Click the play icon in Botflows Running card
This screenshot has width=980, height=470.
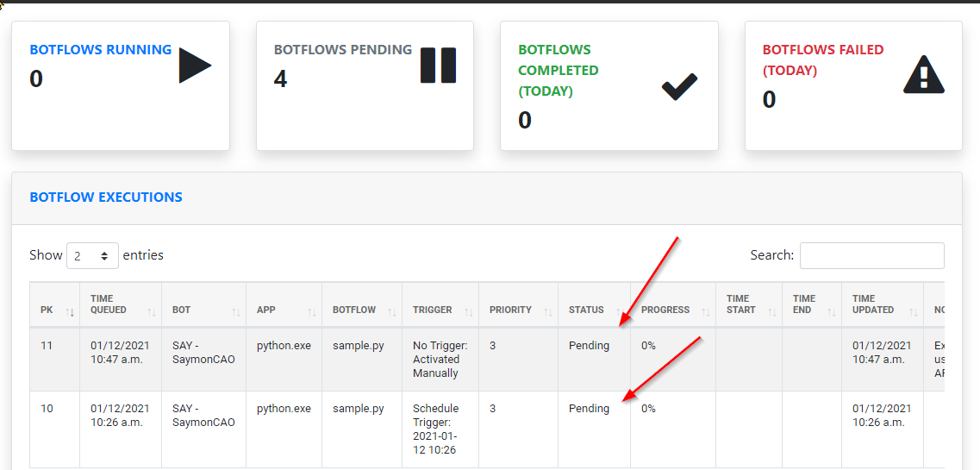click(195, 66)
